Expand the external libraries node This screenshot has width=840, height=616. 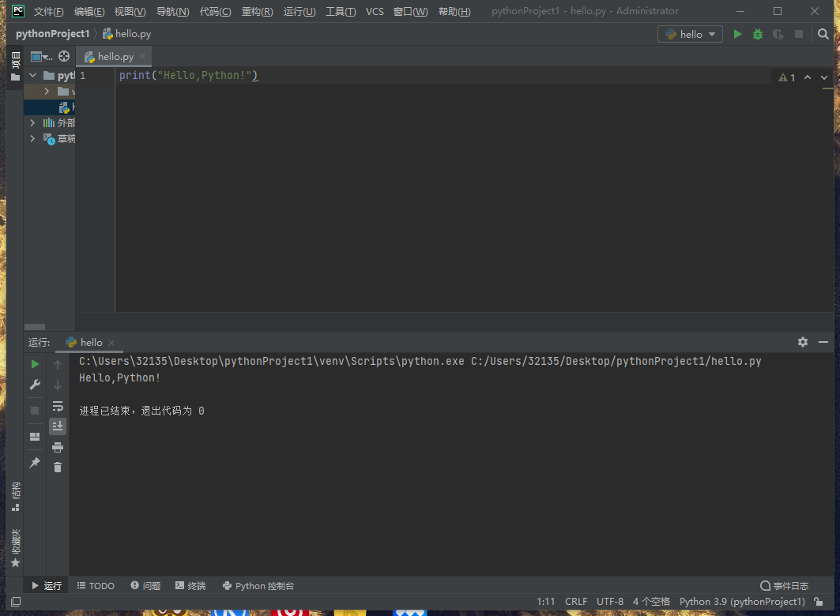pos(32,122)
